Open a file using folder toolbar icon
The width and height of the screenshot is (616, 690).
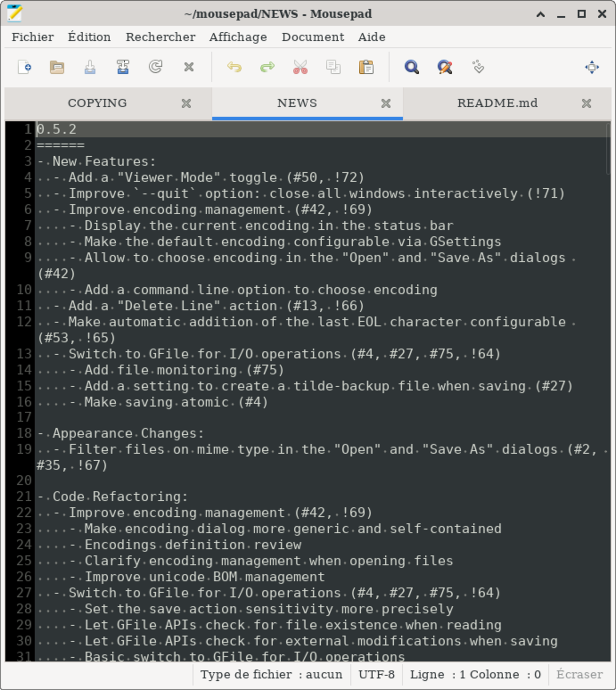pyautogui.click(x=57, y=67)
